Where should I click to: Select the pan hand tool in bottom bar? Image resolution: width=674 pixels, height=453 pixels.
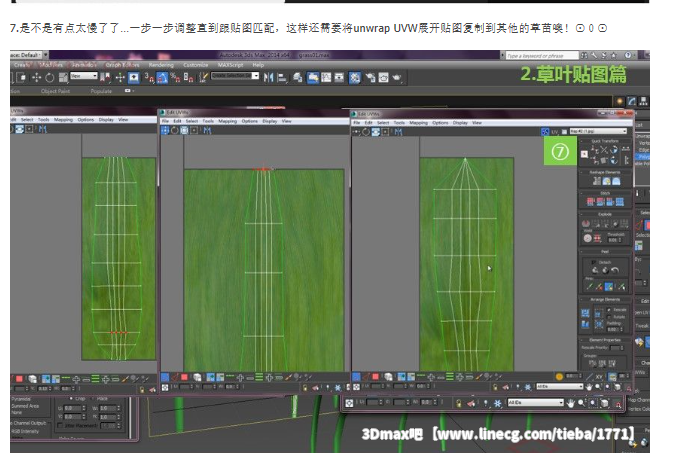[x=571, y=403]
